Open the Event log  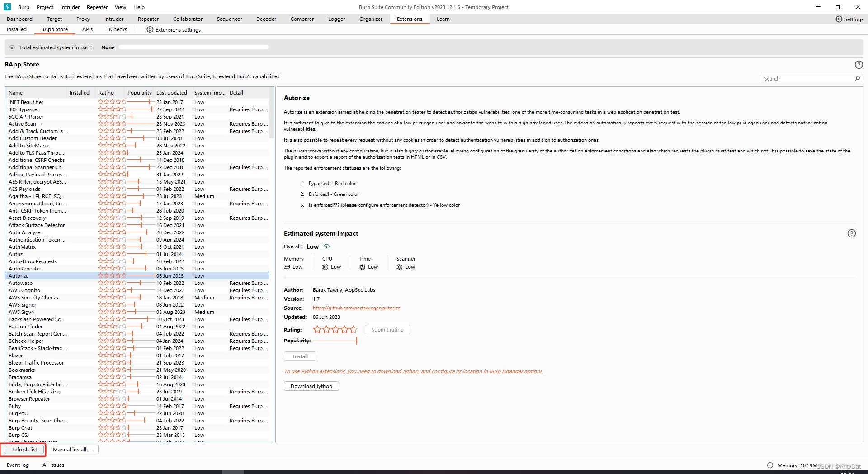tap(18, 465)
